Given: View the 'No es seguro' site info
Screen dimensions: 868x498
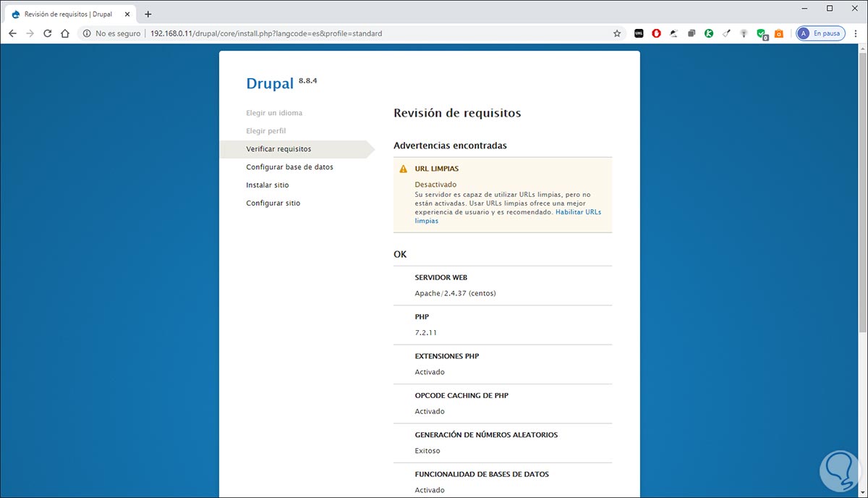Looking at the screenshot, I should pyautogui.click(x=111, y=33).
